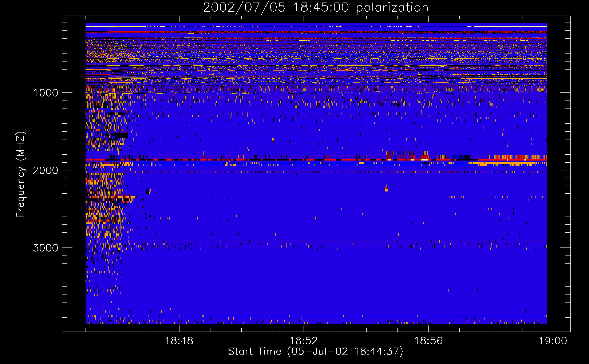
Task: Click the 18:48 time tick label
Action: tap(179, 341)
